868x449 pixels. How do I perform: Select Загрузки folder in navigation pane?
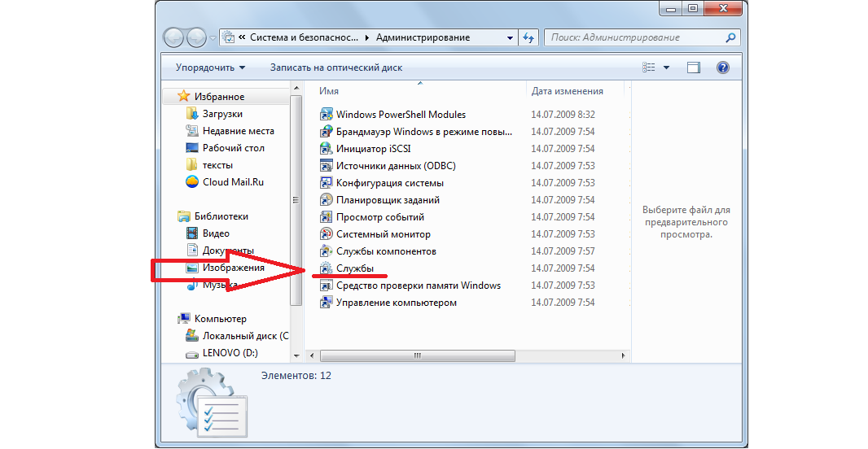point(221,114)
